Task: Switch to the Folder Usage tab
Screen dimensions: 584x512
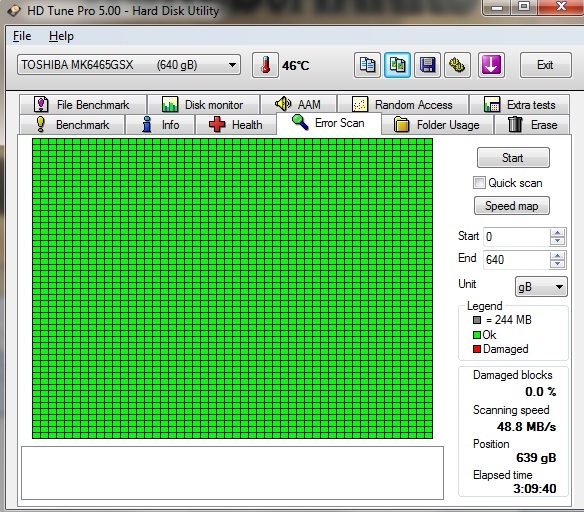Action: (x=437, y=125)
